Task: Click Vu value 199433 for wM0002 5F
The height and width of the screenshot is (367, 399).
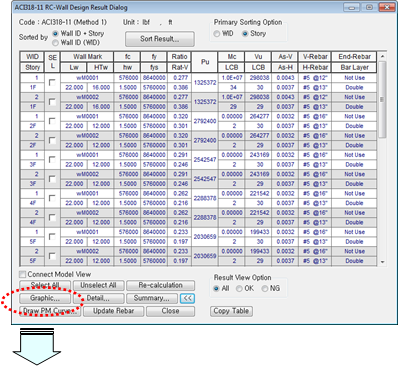Action: [x=259, y=251]
